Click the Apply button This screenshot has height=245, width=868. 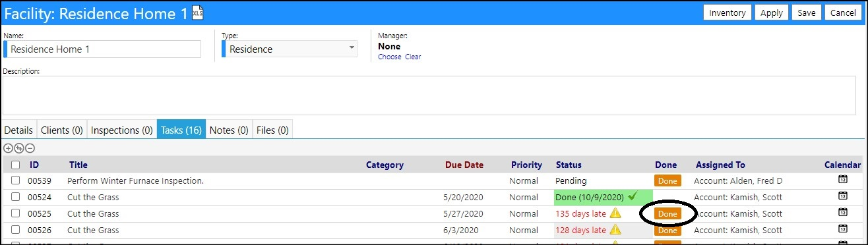772,13
